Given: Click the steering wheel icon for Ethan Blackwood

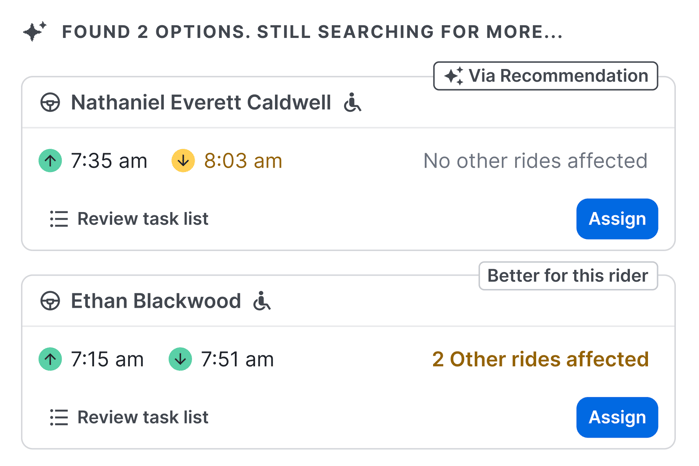Looking at the screenshot, I should (x=50, y=301).
